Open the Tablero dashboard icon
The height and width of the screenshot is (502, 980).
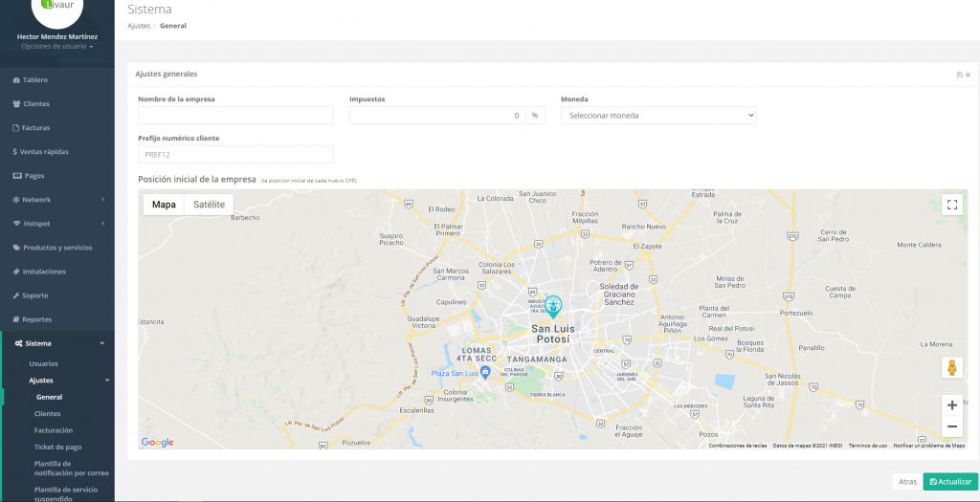[x=17, y=80]
